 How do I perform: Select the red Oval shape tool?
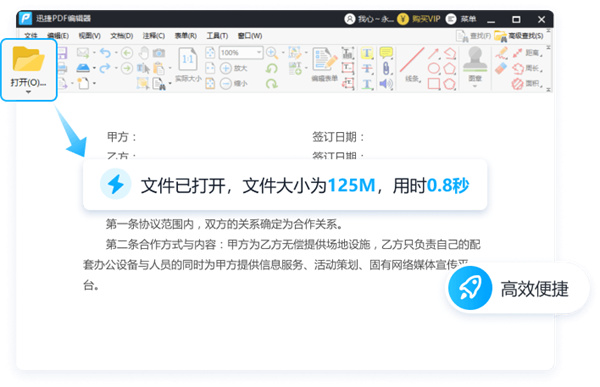point(434,69)
